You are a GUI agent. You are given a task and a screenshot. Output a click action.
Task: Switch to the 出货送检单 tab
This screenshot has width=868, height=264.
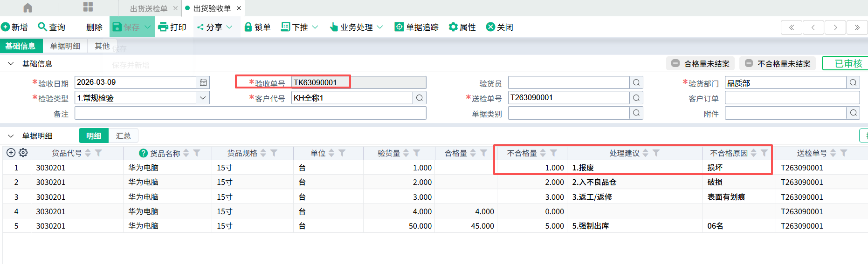coord(148,8)
